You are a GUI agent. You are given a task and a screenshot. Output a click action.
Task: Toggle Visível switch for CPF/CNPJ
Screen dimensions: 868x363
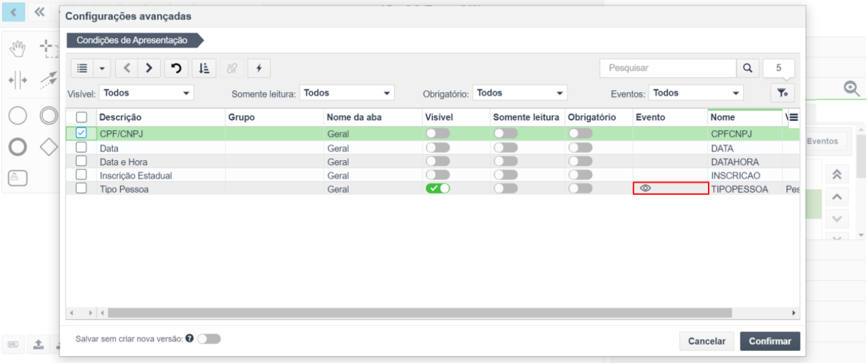(438, 133)
